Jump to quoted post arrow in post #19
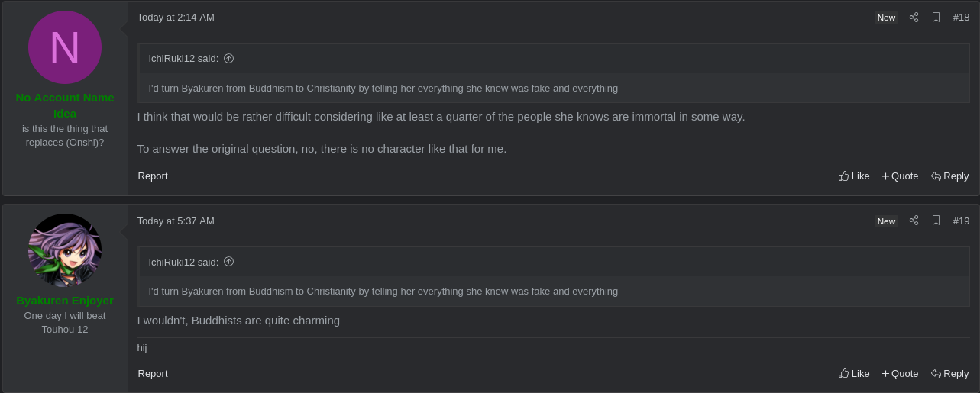Viewport: 980px width, 393px height. pos(228,262)
